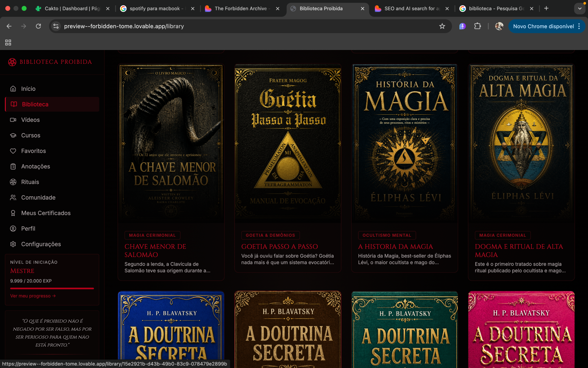Click the green A Doutrina Secreta cover

tap(405, 329)
